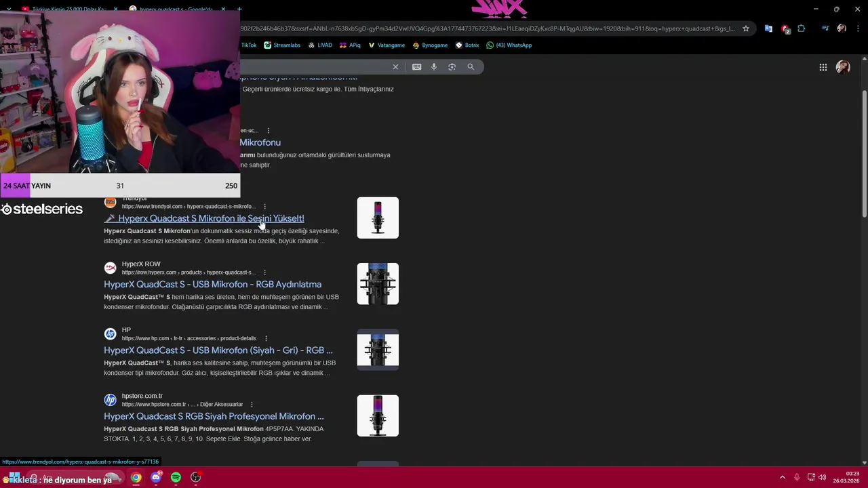
Task: Bookmark this page with the star icon
Action: pos(746,28)
